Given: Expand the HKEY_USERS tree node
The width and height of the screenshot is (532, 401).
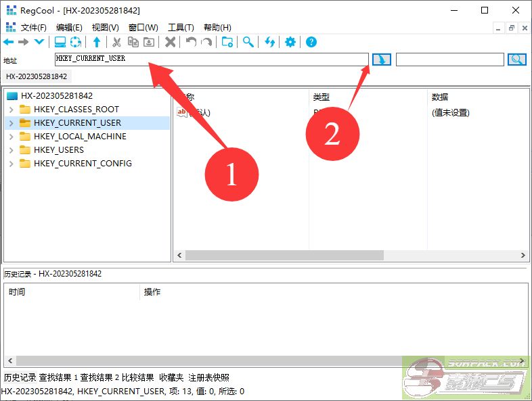Looking at the screenshot, I should click(12, 150).
